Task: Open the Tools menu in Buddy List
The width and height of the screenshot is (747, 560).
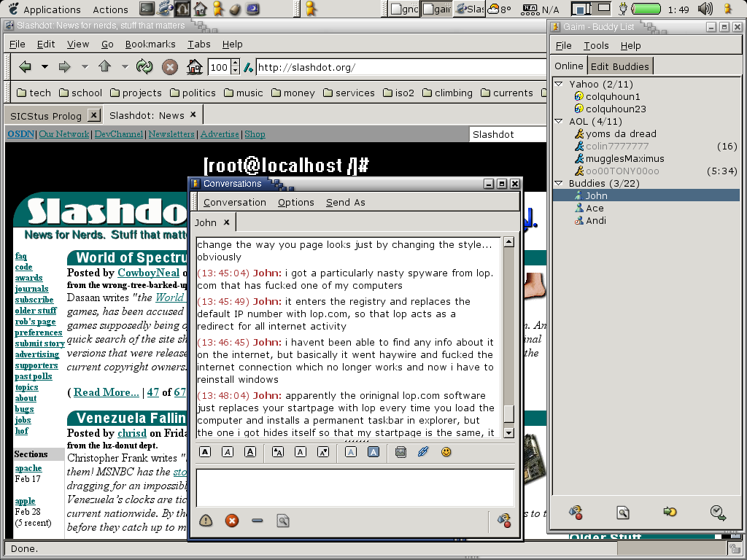Action: click(x=596, y=46)
